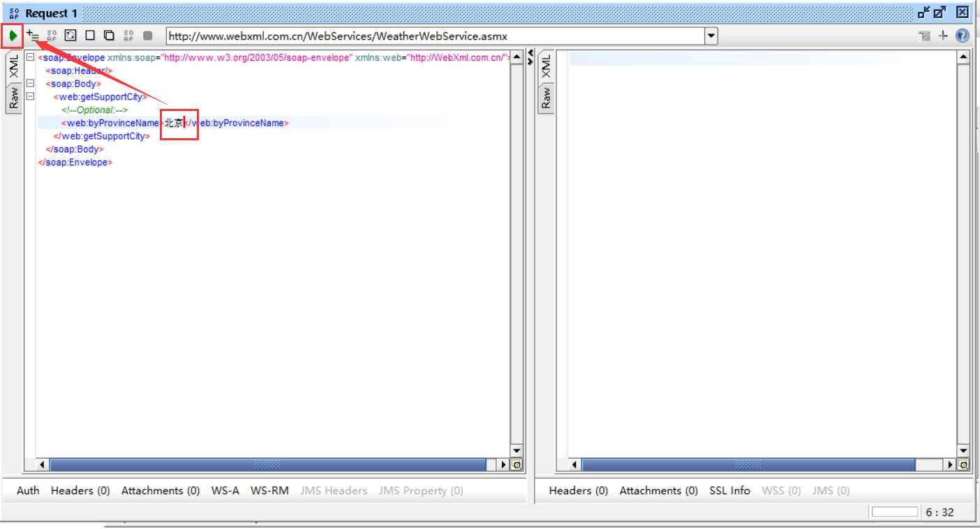Open the JMS Headers tab
The width and height of the screenshot is (980, 529).
(x=334, y=491)
